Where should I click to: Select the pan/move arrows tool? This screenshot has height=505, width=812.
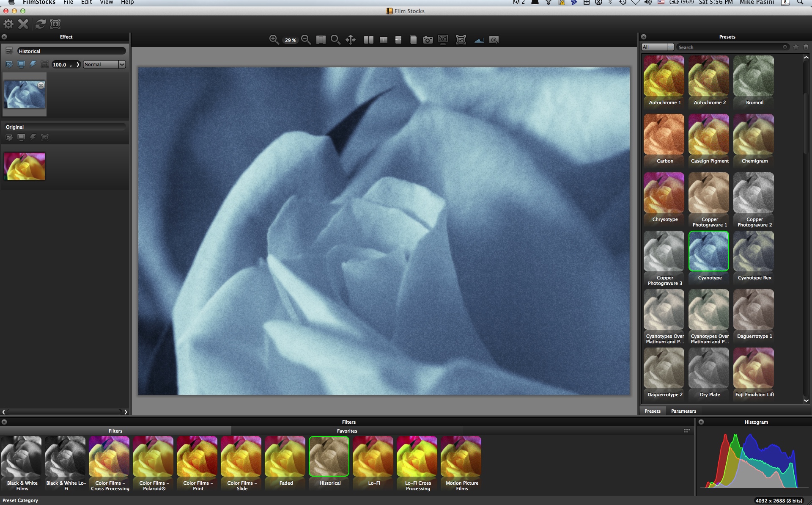point(350,40)
